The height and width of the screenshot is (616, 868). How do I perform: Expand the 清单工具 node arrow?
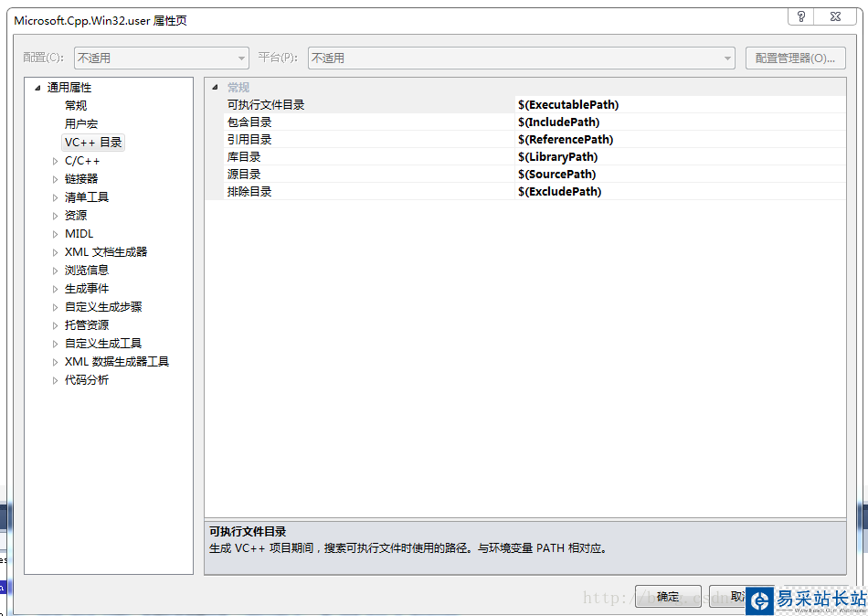55,197
